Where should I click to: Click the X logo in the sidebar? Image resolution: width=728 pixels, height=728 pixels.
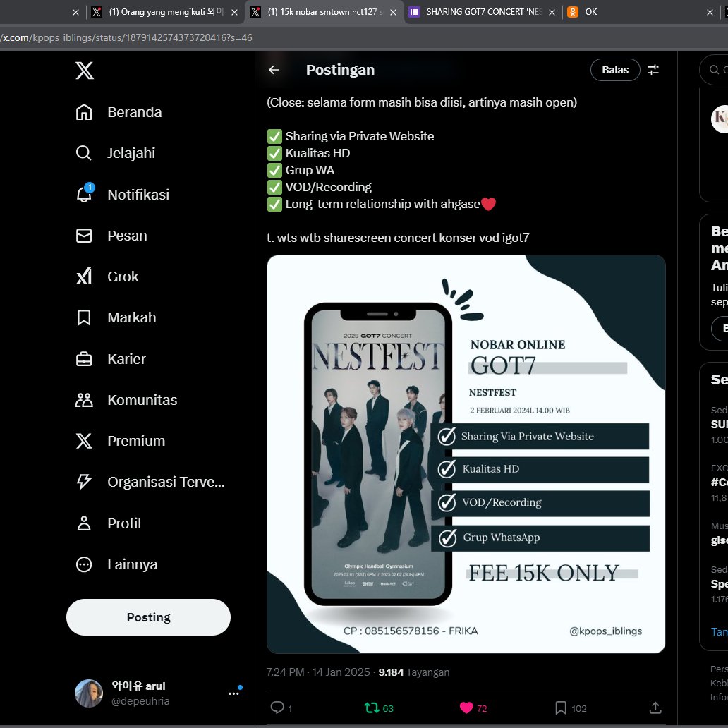click(85, 71)
